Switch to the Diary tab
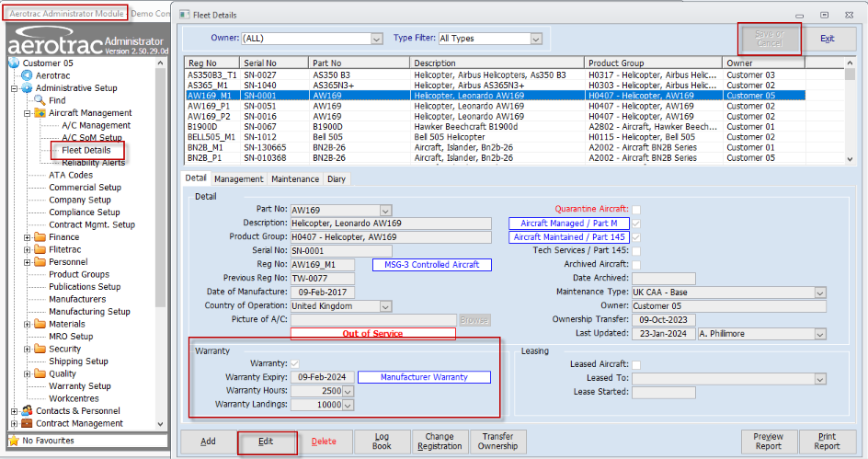This screenshot has height=459, width=868. click(x=336, y=179)
